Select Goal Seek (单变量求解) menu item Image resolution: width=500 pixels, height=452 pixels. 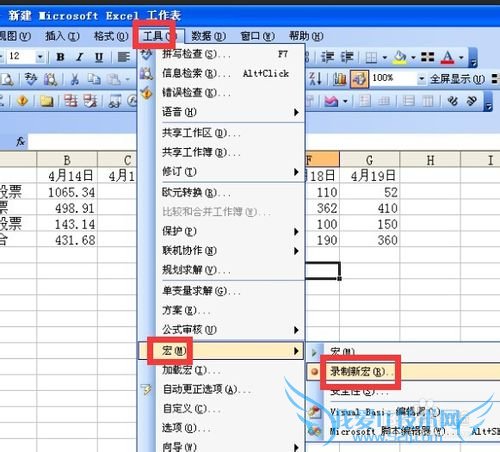click(222, 291)
